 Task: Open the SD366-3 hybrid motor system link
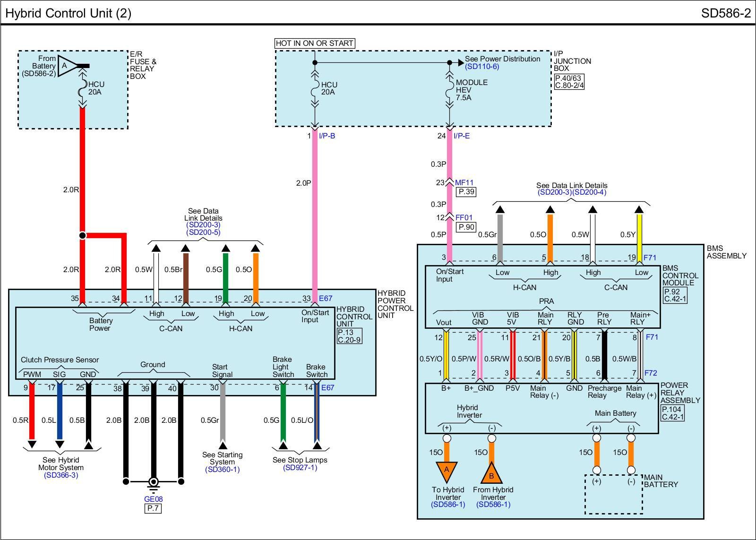tap(61, 475)
